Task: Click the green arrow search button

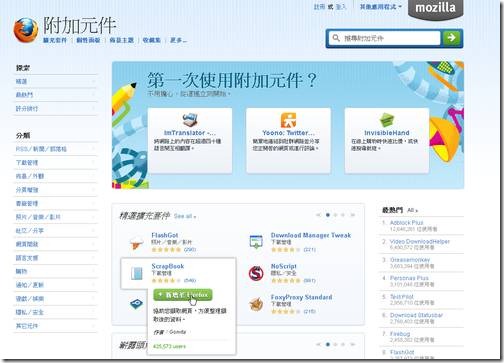Action: click(x=451, y=38)
